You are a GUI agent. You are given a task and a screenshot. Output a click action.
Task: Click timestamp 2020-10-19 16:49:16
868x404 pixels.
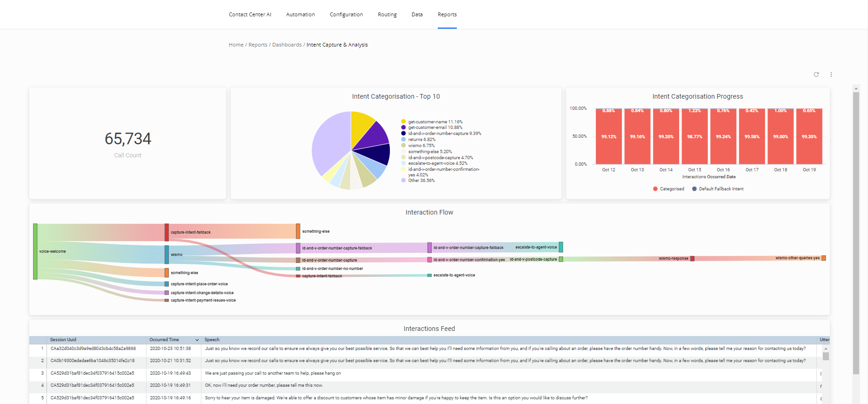click(x=170, y=398)
